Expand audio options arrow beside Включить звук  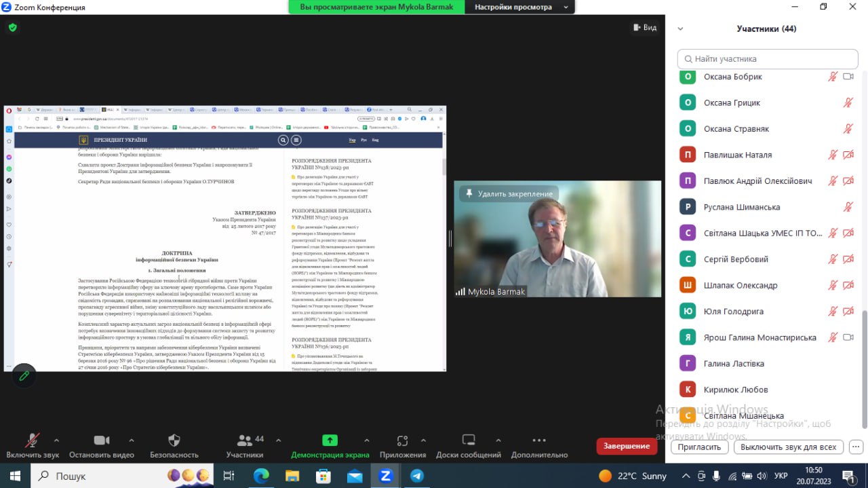tap(56, 440)
